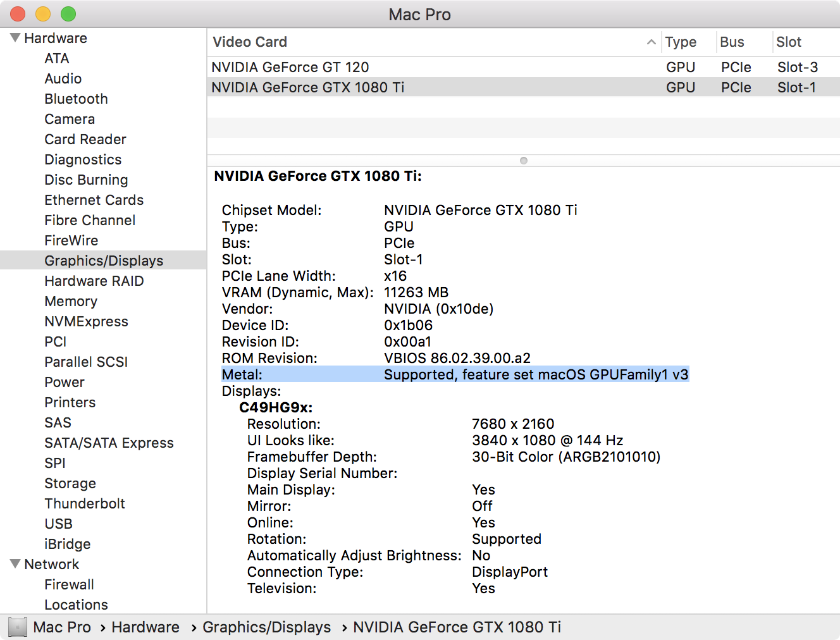This screenshot has height=640, width=840.
Task: Open SATA/SATA Express section
Action: tap(109, 443)
